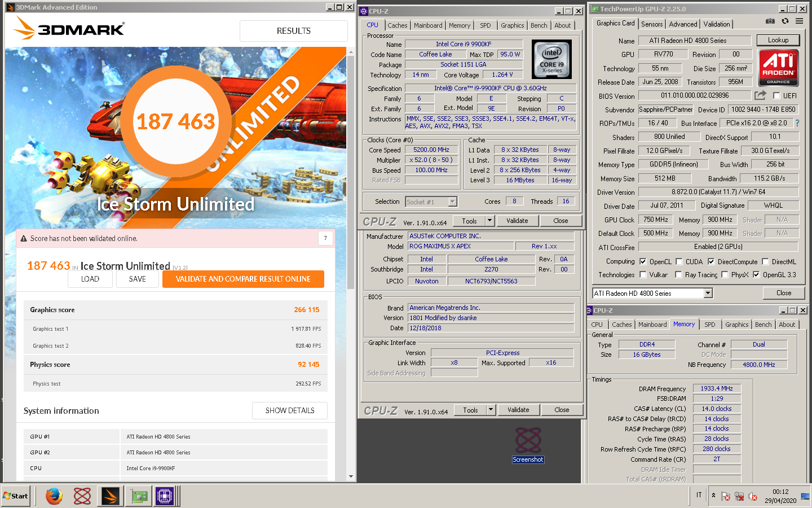Screen dimensions: 812x508
Task: Click LOAD in 3DMark results
Action: (x=90, y=279)
